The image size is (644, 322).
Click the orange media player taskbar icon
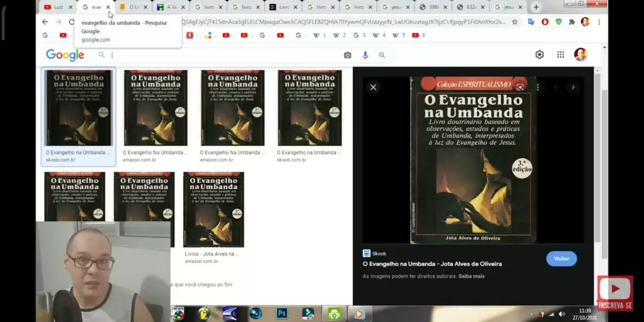coord(358,314)
